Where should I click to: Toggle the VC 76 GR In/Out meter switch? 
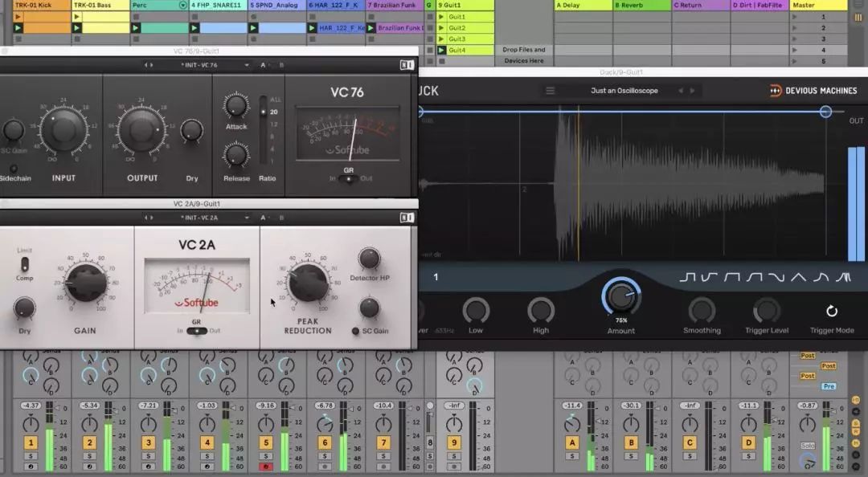point(348,179)
